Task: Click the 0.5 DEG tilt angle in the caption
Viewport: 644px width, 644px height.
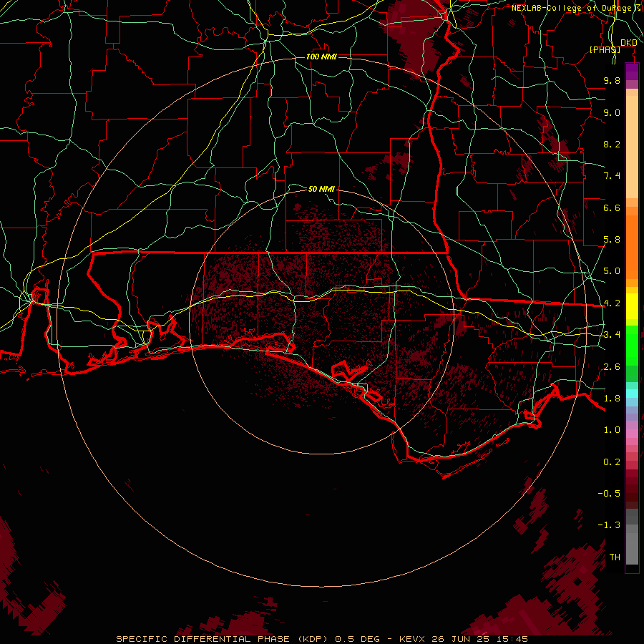Action: coord(357,639)
